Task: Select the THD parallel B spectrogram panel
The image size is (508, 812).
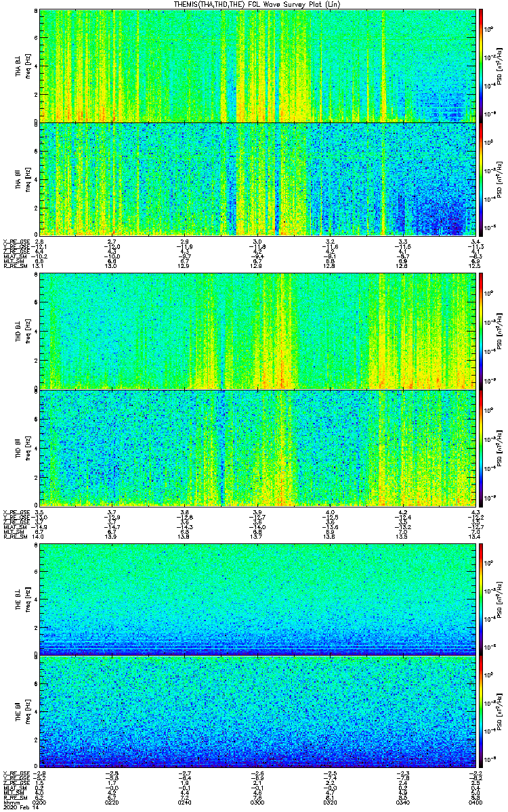Action: click(x=257, y=448)
